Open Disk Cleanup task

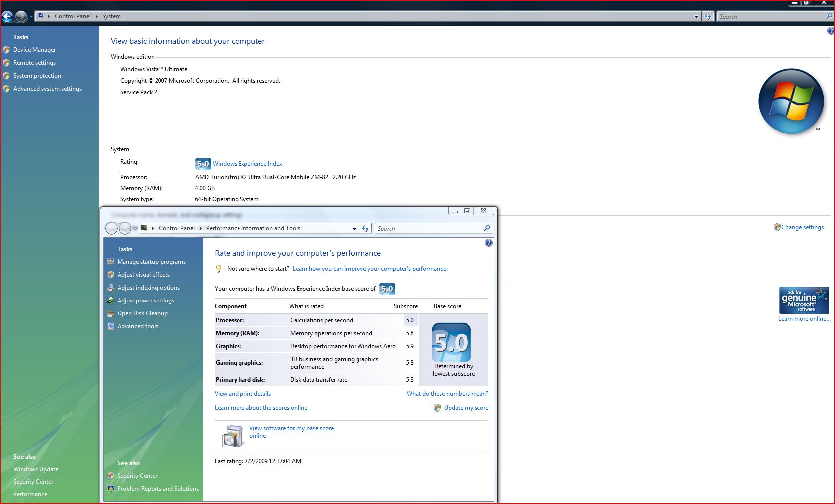point(142,313)
